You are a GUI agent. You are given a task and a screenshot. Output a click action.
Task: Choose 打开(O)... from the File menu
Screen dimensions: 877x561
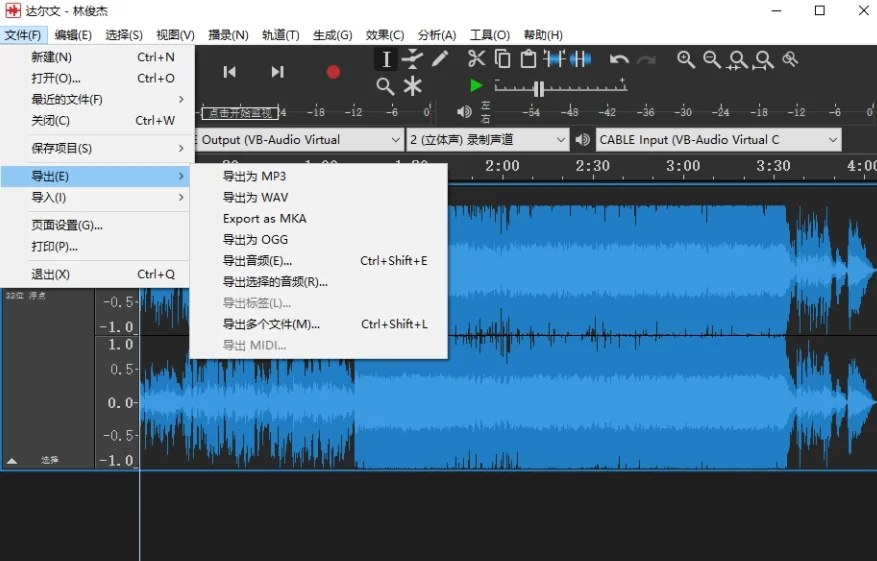pos(97,78)
